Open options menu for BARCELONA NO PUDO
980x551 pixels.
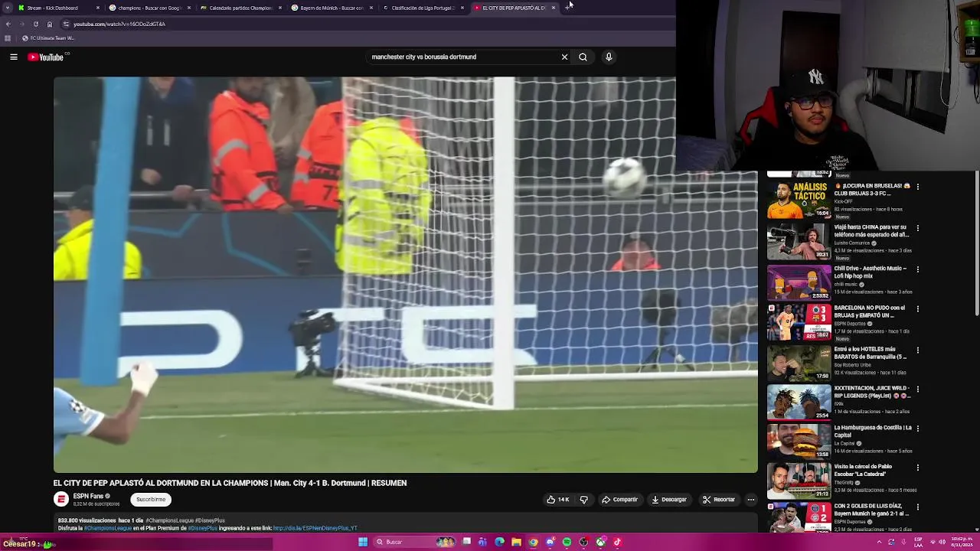917,309
